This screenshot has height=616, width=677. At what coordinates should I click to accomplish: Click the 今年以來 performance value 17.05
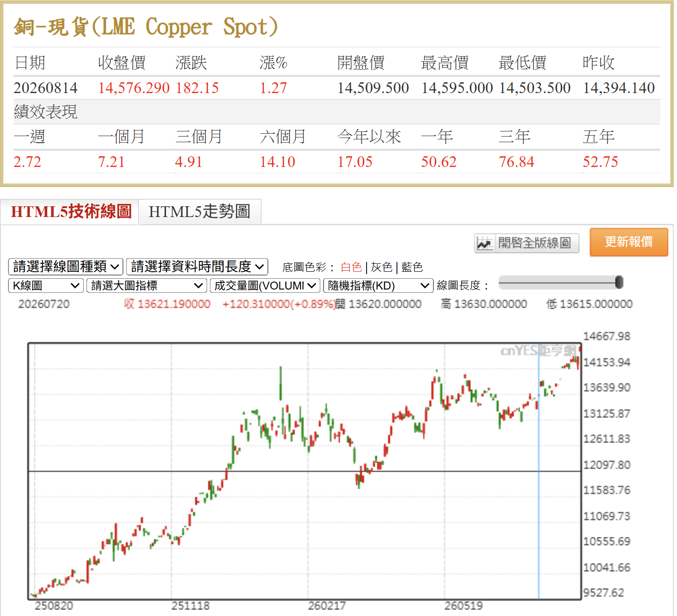point(355,162)
